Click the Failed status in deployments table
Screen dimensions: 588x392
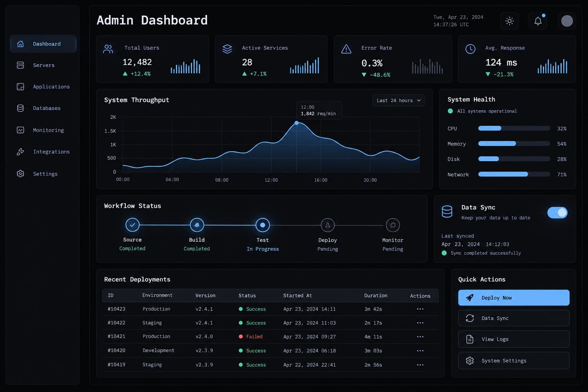(251, 337)
